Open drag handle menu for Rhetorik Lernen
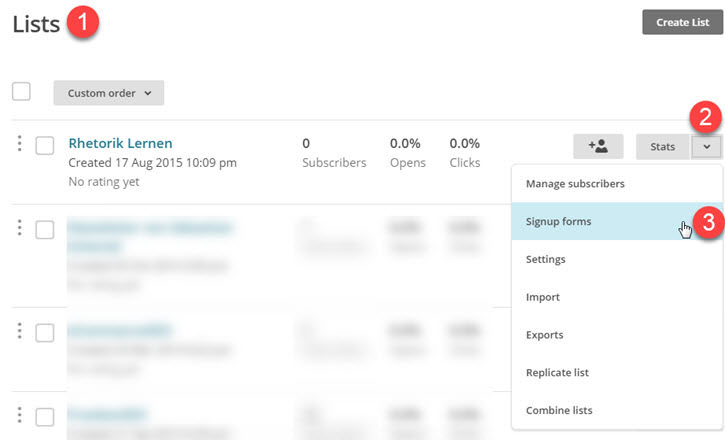The width and height of the screenshot is (725, 440). [19, 144]
